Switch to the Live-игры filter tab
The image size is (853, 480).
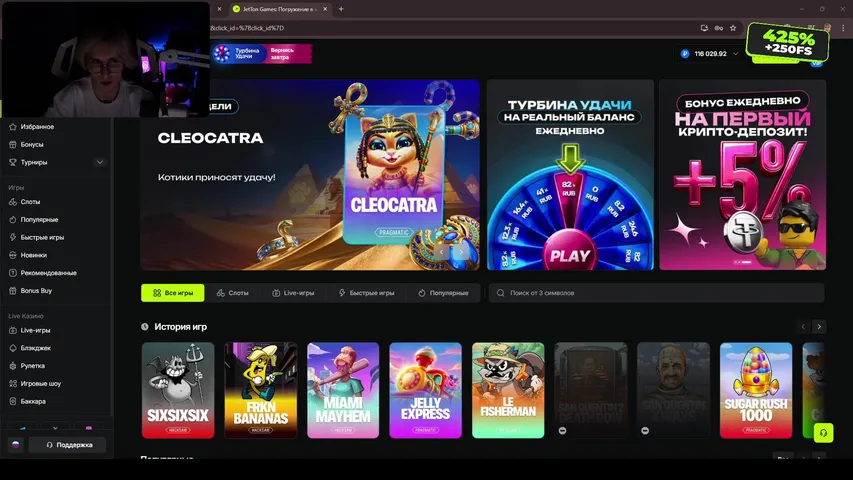[293, 293]
